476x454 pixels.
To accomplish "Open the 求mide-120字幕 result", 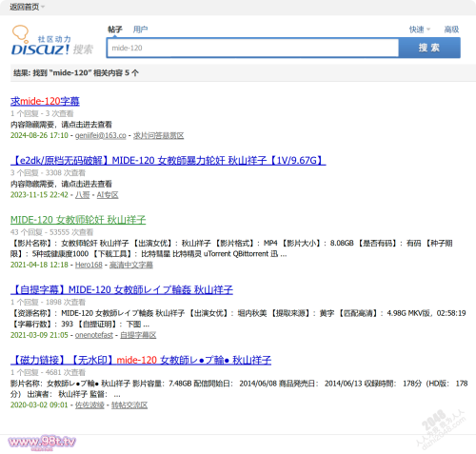I will (x=45, y=101).
